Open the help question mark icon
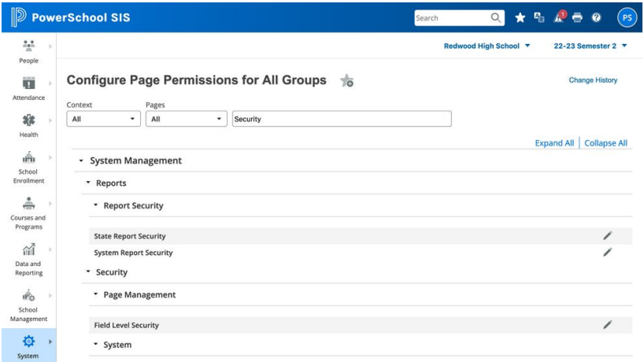Screen dimensions: 644x362 (x=597, y=17)
